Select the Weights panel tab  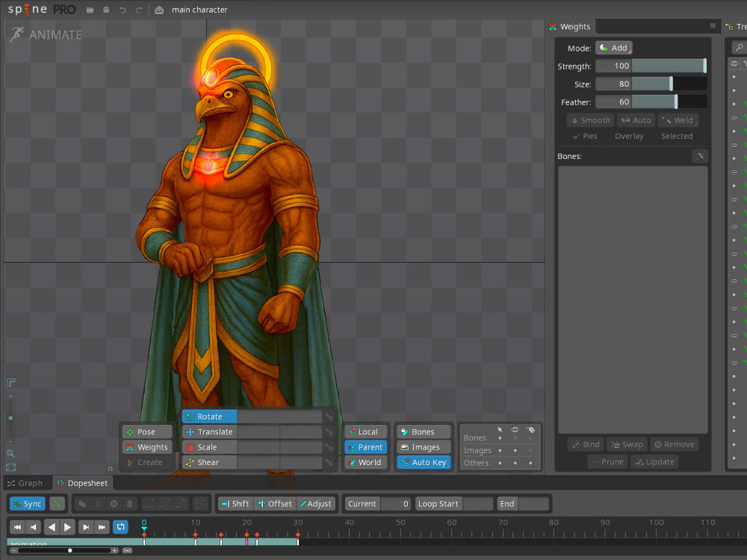pyautogui.click(x=570, y=27)
